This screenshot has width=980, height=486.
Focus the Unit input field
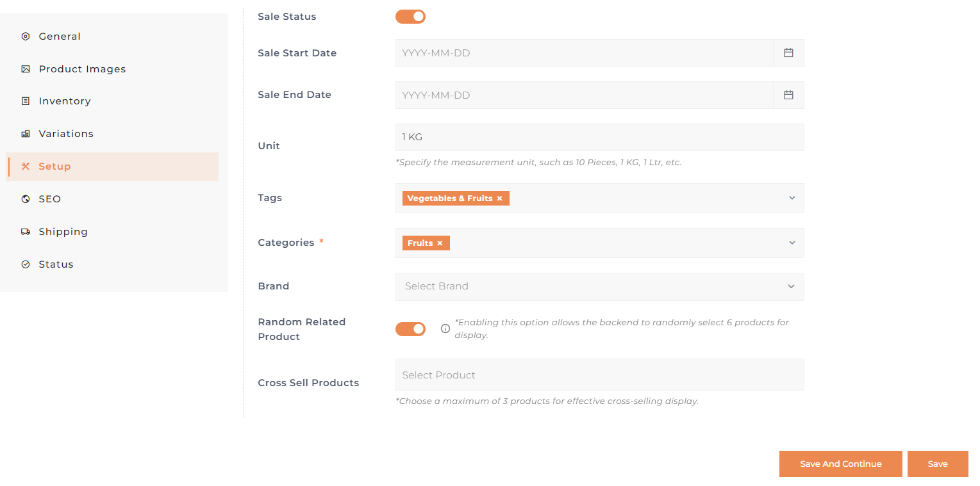click(599, 137)
